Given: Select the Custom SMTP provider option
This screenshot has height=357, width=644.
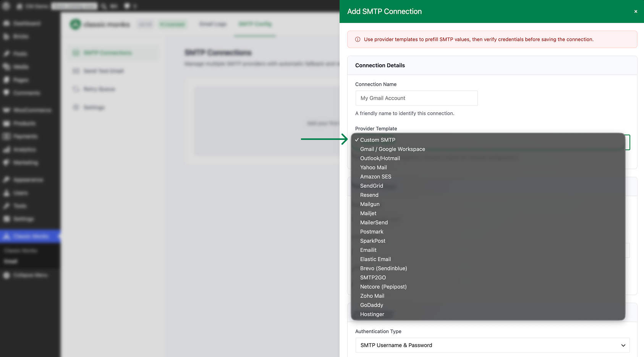Looking at the screenshot, I should point(488,140).
